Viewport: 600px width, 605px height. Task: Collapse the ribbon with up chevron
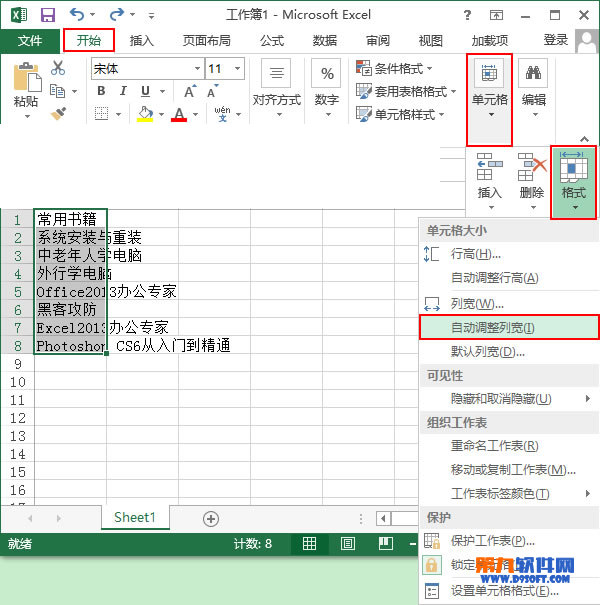click(x=585, y=139)
